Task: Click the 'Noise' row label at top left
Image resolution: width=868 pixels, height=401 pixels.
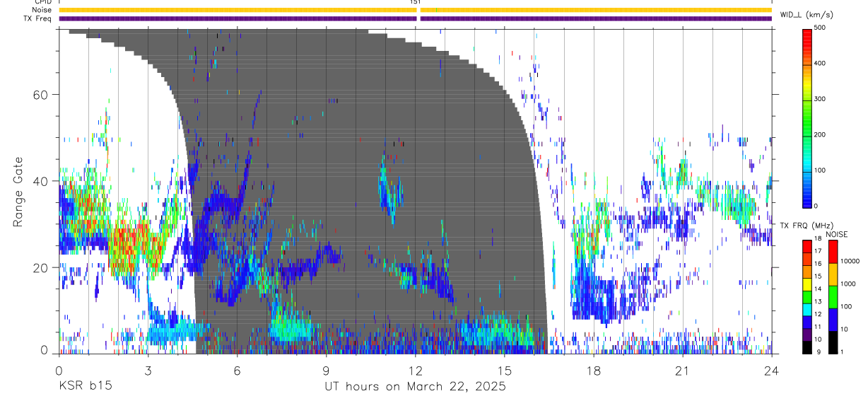Action: [x=42, y=10]
